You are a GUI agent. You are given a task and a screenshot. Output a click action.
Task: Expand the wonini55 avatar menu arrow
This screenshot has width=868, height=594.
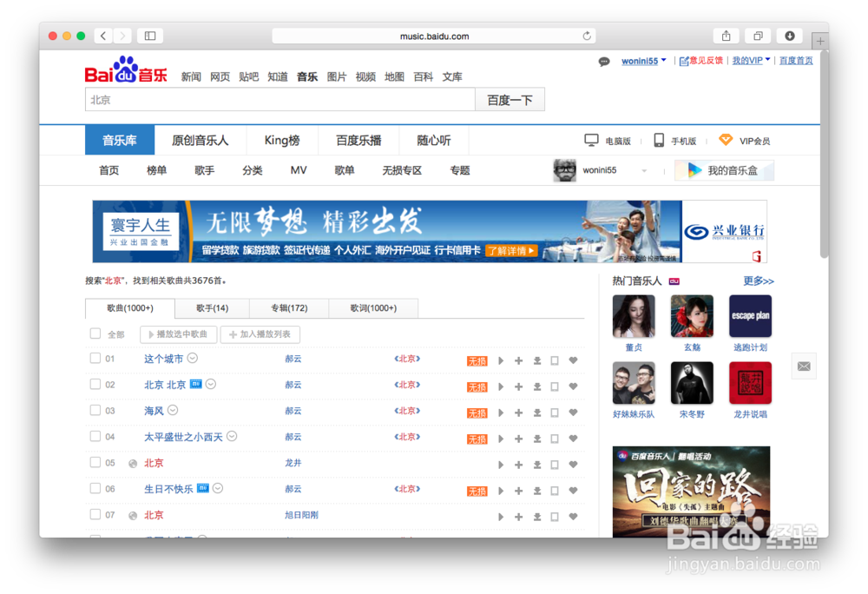(x=644, y=170)
